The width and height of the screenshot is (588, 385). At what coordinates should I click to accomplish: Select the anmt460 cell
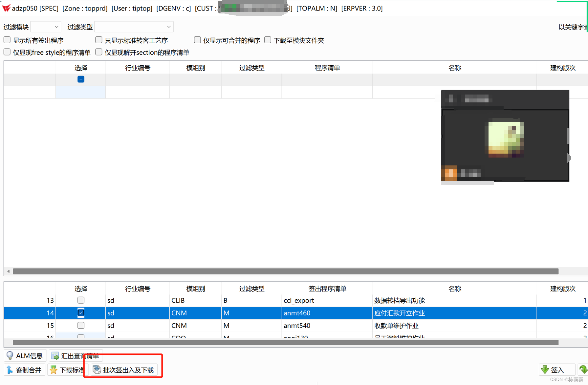327,313
